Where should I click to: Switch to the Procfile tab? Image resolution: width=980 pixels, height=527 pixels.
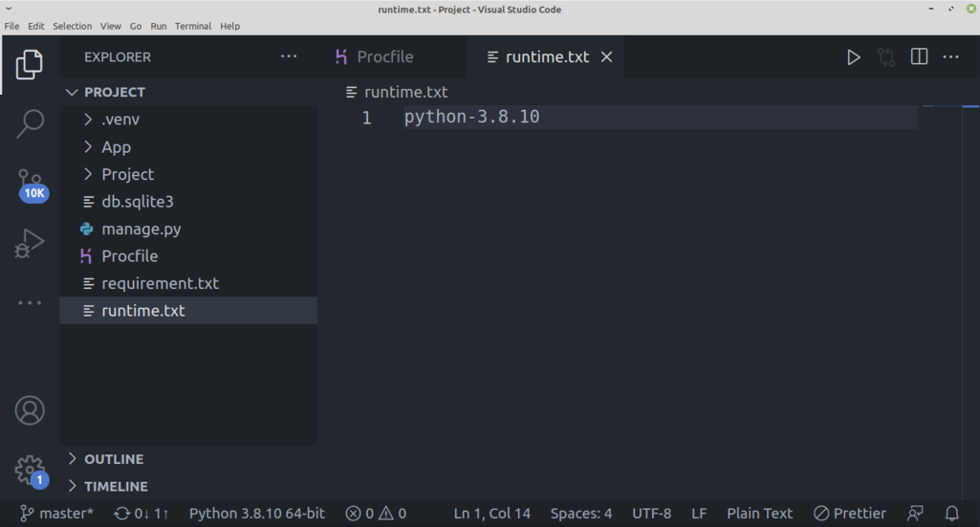click(x=384, y=57)
